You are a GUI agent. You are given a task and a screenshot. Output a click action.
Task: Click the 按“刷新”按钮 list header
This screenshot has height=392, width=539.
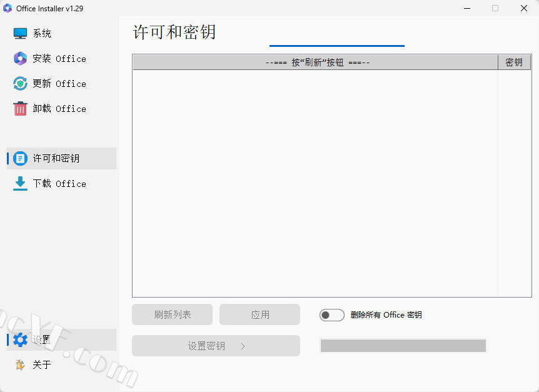(x=315, y=62)
